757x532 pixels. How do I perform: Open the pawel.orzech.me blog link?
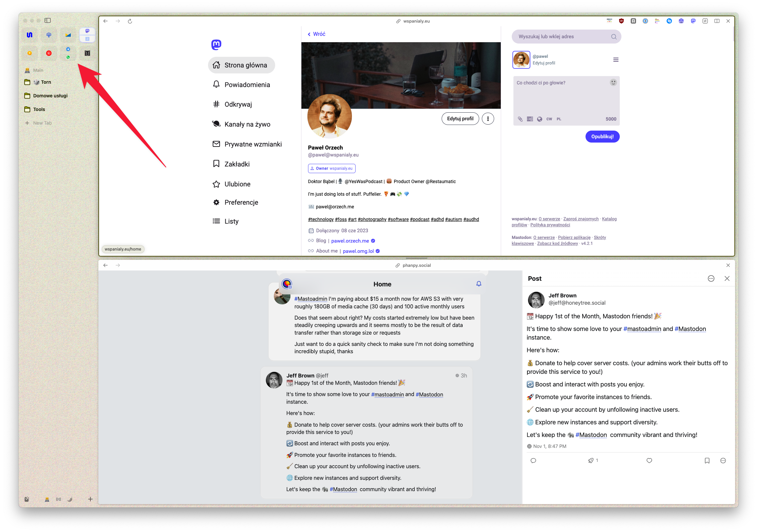tap(350, 241)
